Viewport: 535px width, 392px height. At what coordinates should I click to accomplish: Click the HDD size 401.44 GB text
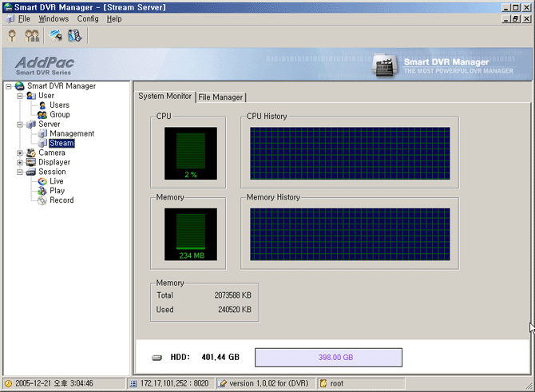point(220,357)
